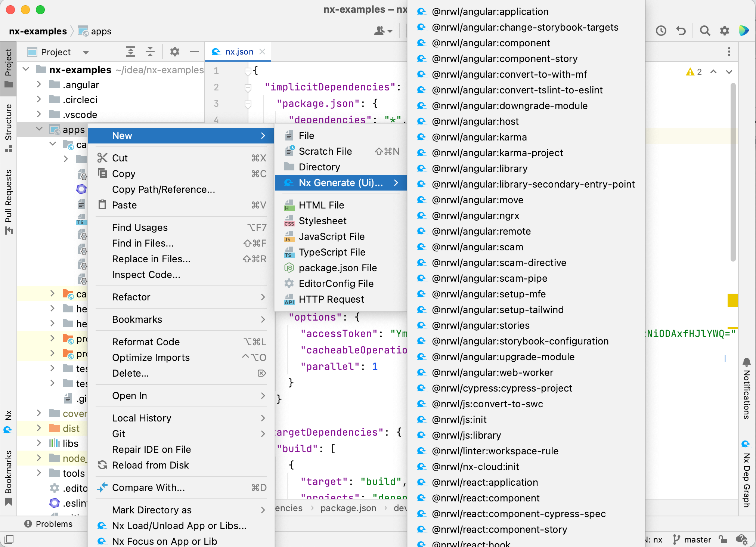Screen dimensions: 756x547
Task: Choose Copy Path/Reference from context menu
Action: (x=181, y=189)
